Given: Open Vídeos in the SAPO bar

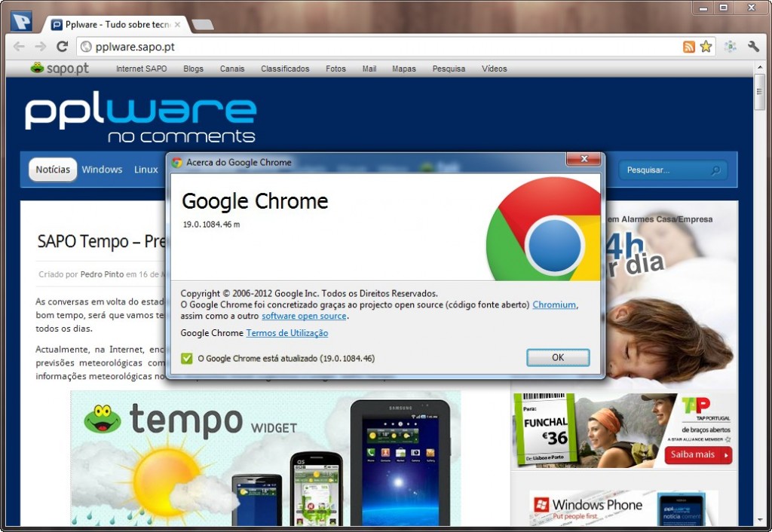Looking at the screenshot, I should [x=494, y=69].
